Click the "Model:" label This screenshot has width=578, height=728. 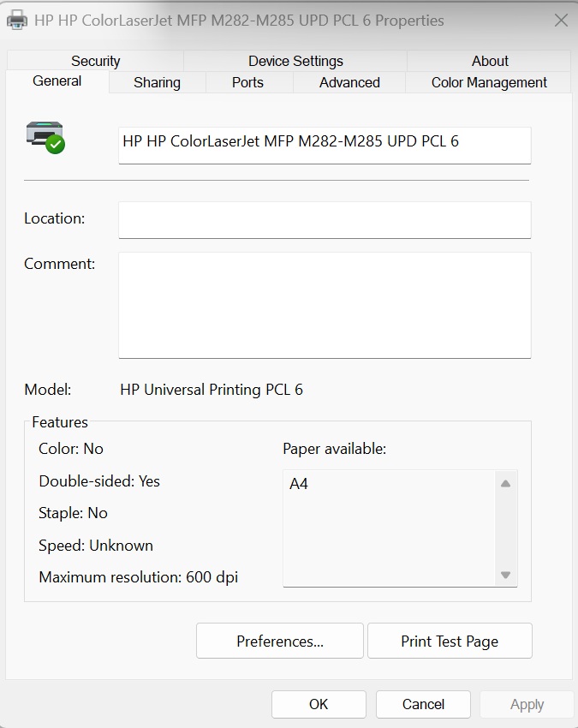(48, 390)
